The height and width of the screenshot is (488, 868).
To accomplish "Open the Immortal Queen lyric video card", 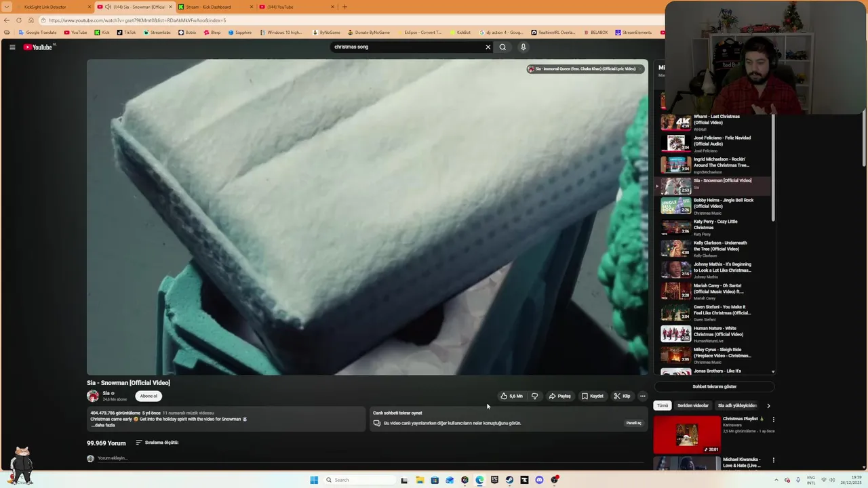I will pos(585,68).
